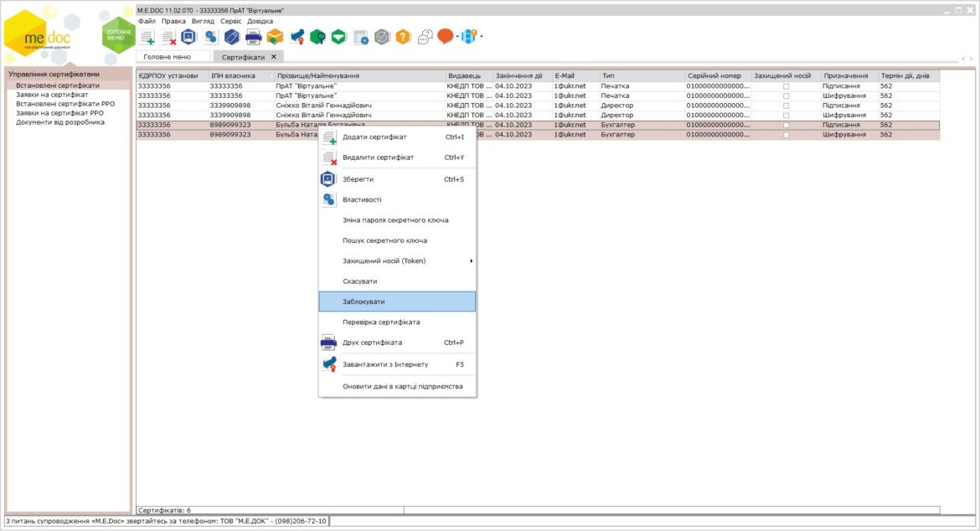Click the right tab-scroll arrow
This screenshot has width=980, height=531.
(972, 59)
